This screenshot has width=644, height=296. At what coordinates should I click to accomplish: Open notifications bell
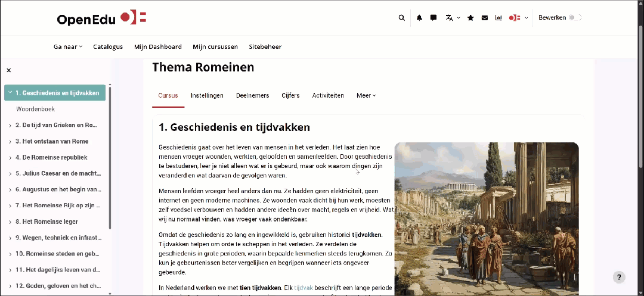point(419,18)
